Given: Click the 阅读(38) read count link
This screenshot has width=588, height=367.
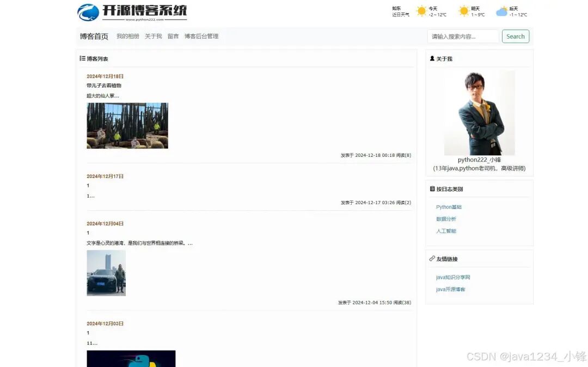Looking at the screenshot, I should (403, 302).
